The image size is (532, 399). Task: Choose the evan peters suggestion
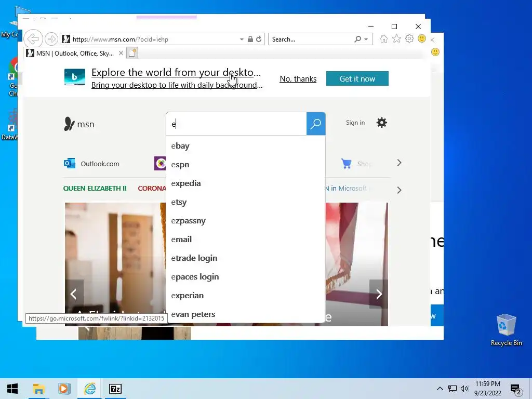pos(246,314)
